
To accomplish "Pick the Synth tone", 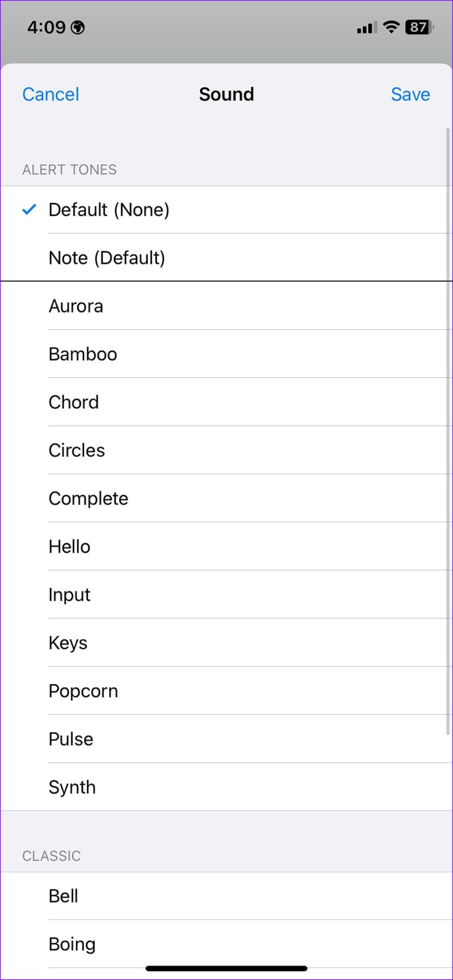I will click(x=226, y=787).
